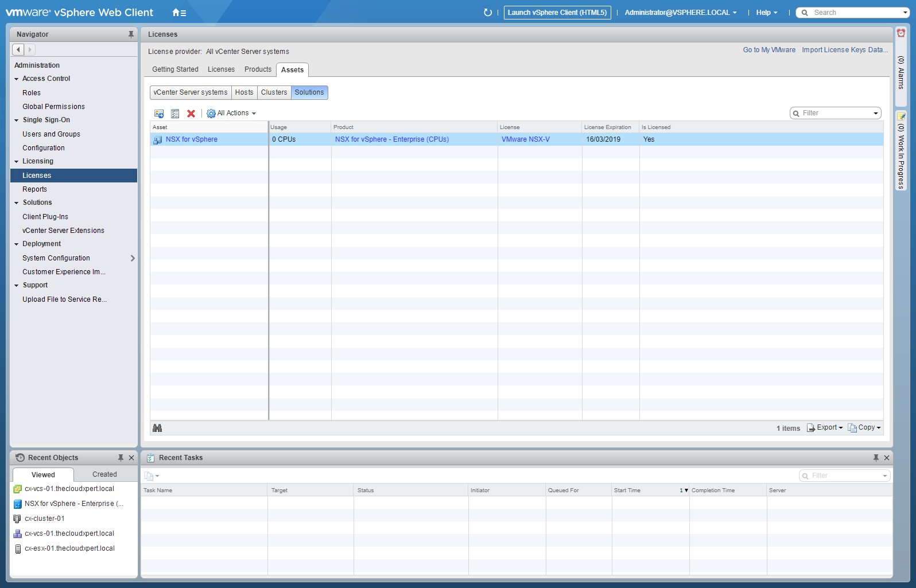Viewport: 916px width, 588px height.
Task: Click the binoculars find icon below table
Action: [x=157, y=428]
